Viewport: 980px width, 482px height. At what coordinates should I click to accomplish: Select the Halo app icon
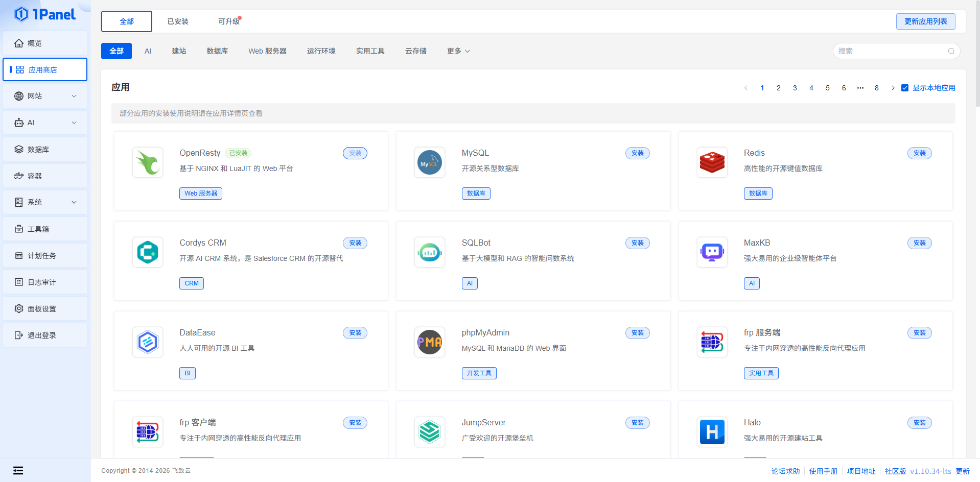[x=712, y=432]
